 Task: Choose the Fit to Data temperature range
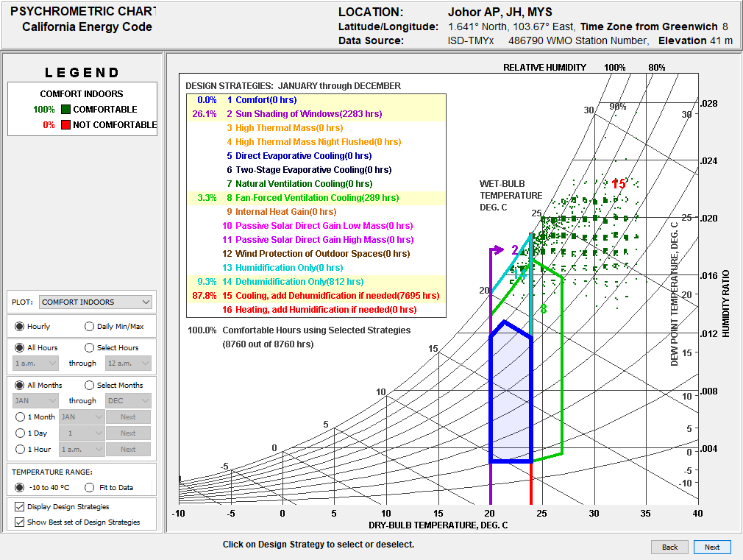[89, 487]
